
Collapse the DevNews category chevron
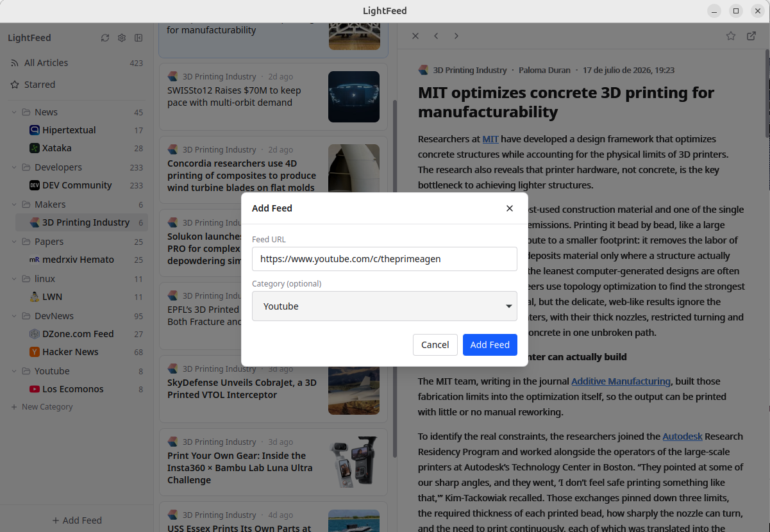click(14, 316)
